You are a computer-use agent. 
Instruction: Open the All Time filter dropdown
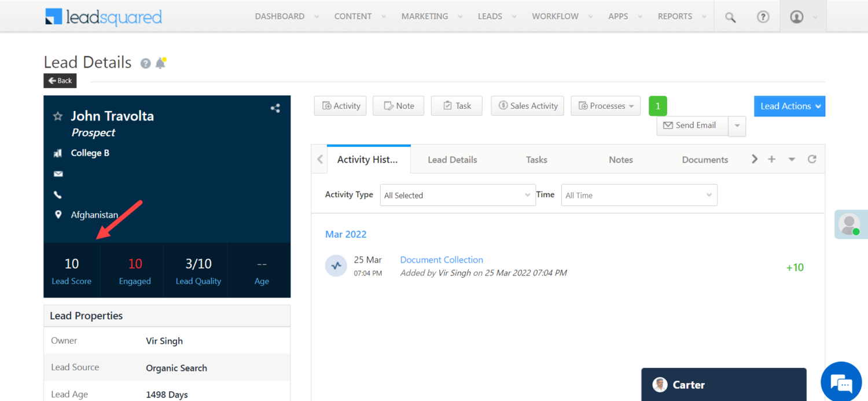[x=639, y=195]
